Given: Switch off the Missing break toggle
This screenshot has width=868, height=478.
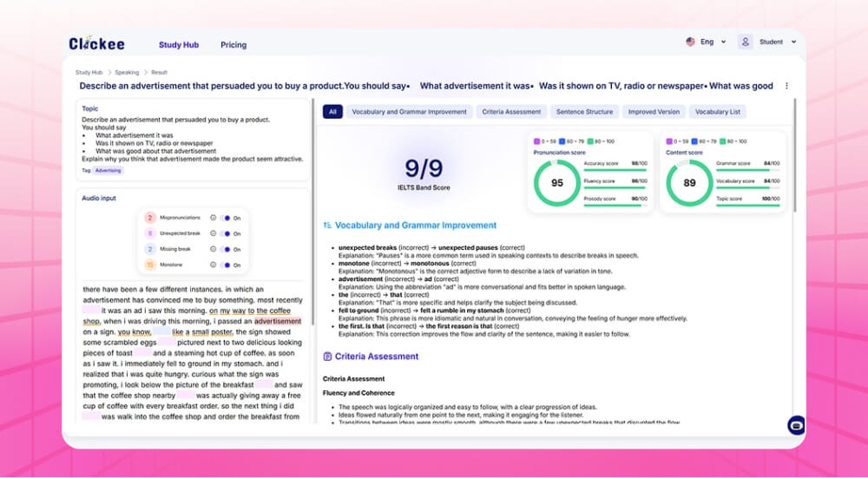Looking at the screenshot, I should [x=226, y=249].
